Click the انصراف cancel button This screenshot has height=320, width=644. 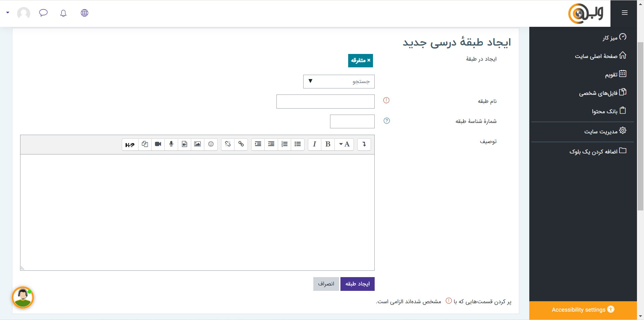326,284
